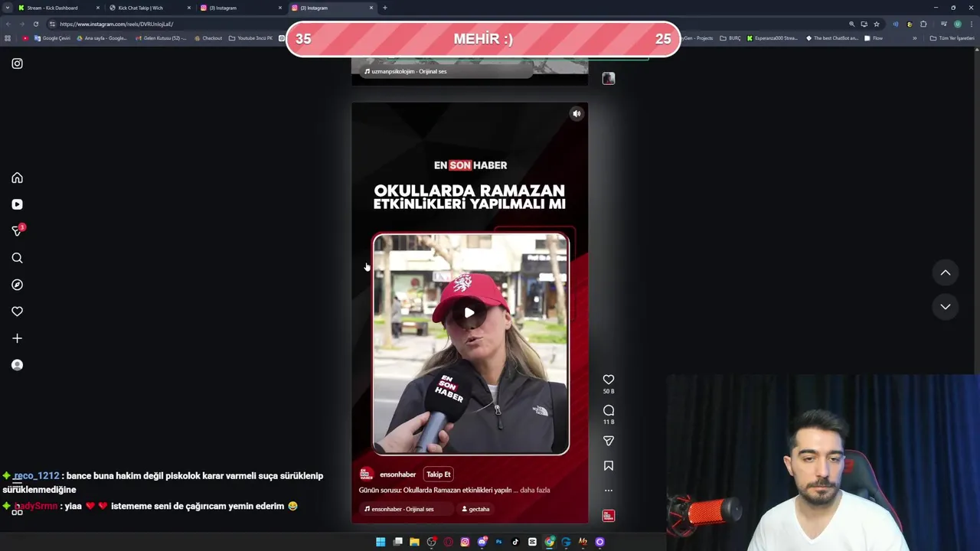The height and width of the screenshot is (551, 980).
Task: Expand caption with daha fazla
Action: 535,490
